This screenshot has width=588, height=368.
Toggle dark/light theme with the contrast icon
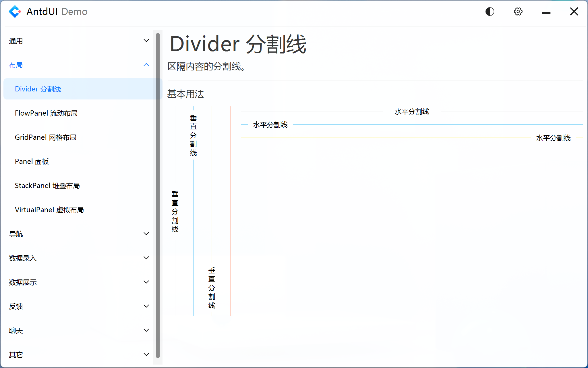pyautogui.click(x=490, y=11)
